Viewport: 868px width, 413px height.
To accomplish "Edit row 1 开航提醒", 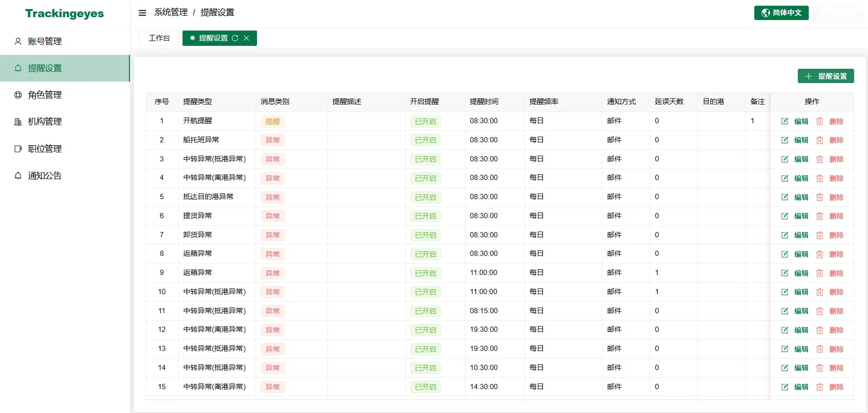I will [x=795, y=121].
